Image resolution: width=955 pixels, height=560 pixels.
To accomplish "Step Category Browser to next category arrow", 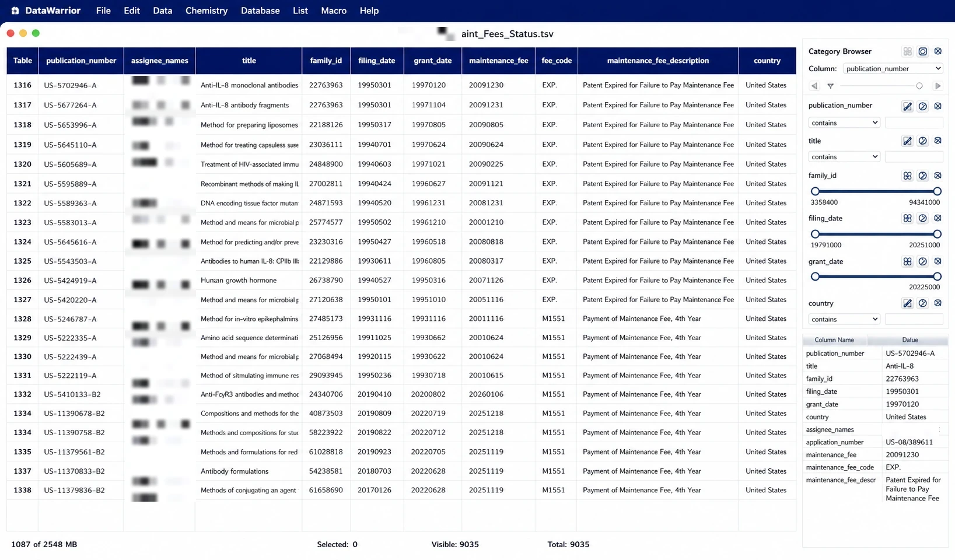I will [x=937, y=86].
